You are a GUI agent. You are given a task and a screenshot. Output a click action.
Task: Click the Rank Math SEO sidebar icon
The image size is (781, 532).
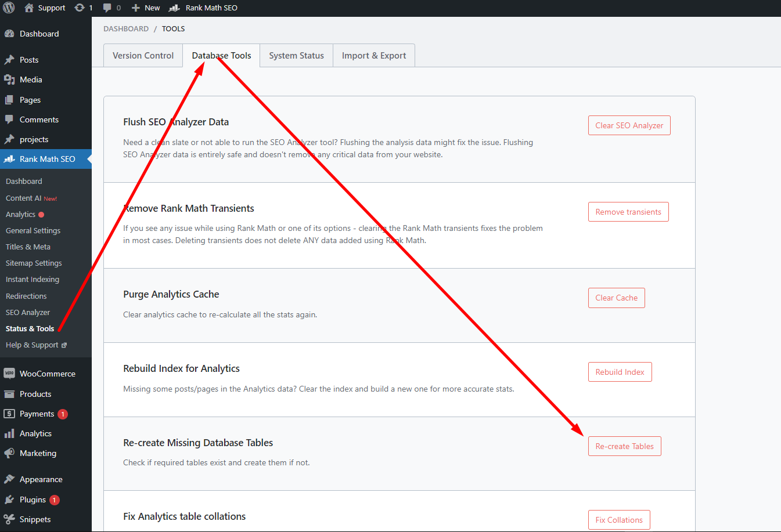pos(9,159)
